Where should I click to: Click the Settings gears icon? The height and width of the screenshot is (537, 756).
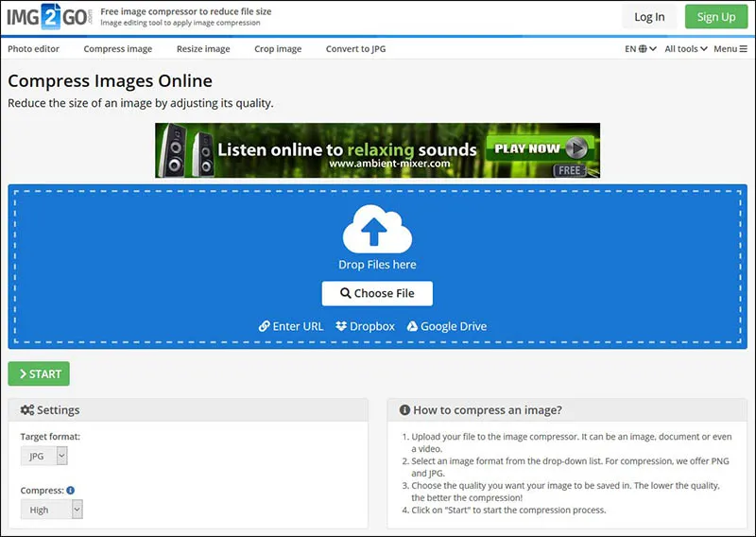pos(26,410)
